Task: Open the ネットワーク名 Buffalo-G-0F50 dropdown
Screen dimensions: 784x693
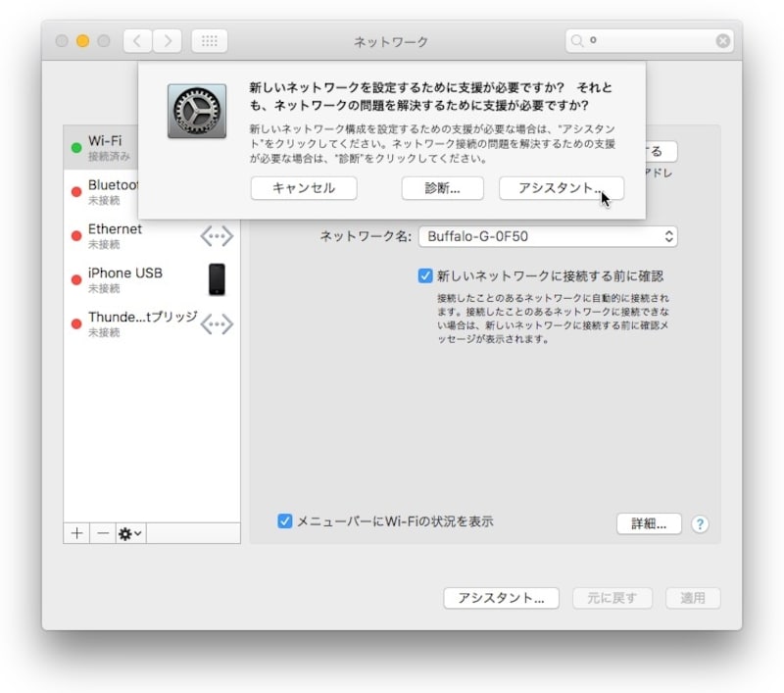Action: click(x=547, y=236)
